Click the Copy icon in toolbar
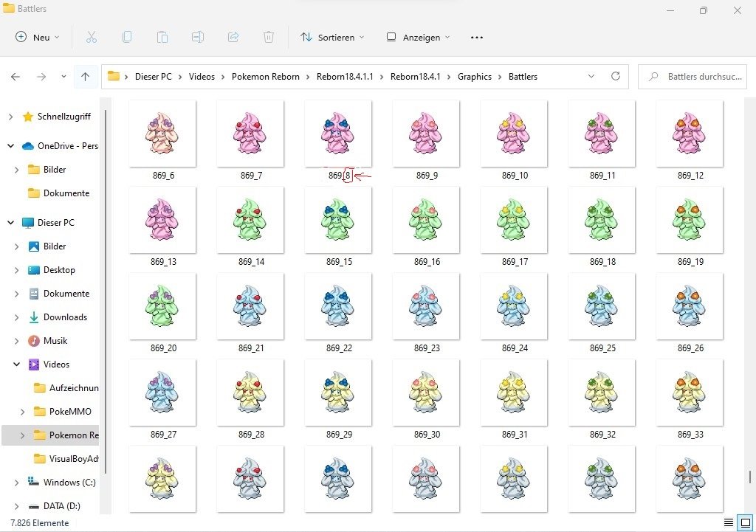756x532 pixels. 127,37
